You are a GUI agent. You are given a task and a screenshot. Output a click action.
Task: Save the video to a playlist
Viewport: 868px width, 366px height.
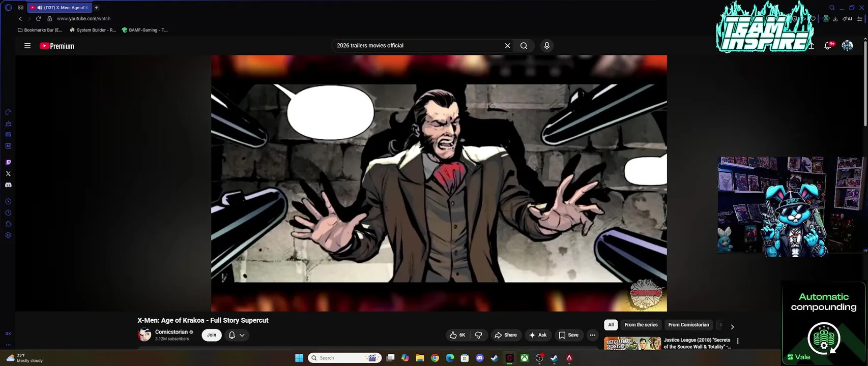tap(568, 335)
